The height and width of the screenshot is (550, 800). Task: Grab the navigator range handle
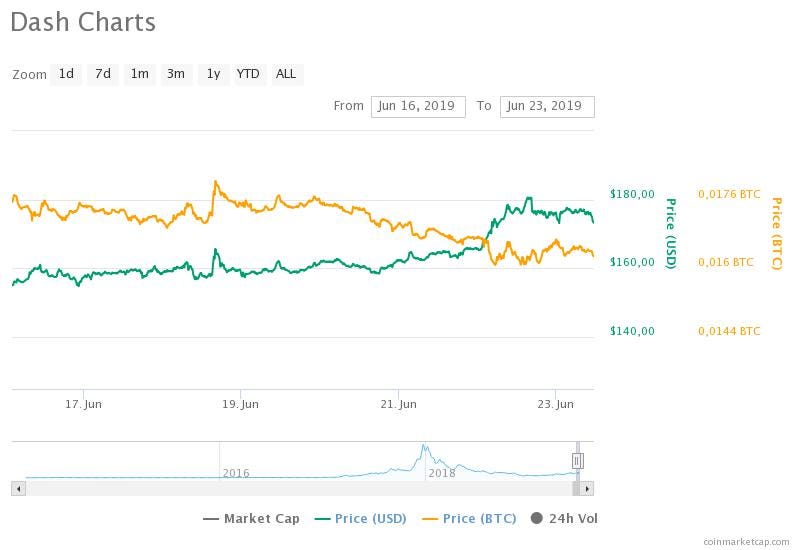coord(577,461)
